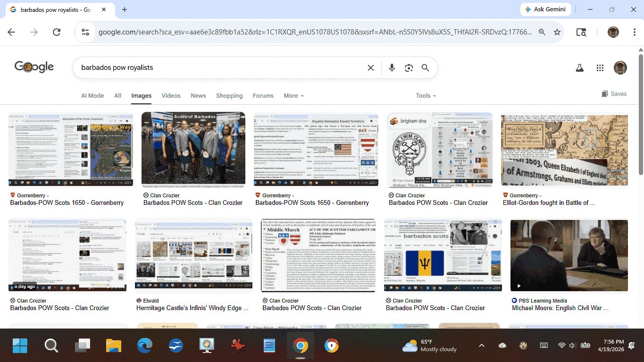The height and width of the screenshot is (362, 644).
Task: Open the Google apps grid
Action: pos(600,68)
